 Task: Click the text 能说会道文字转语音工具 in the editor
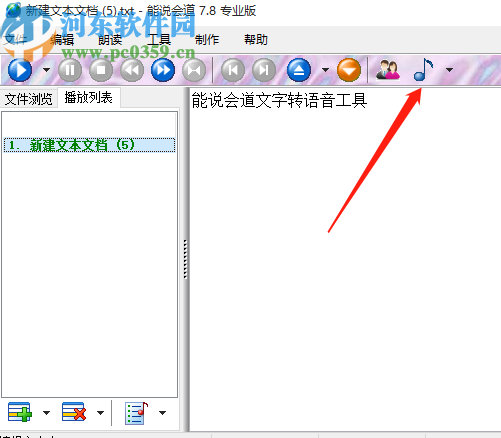[279, 100]
